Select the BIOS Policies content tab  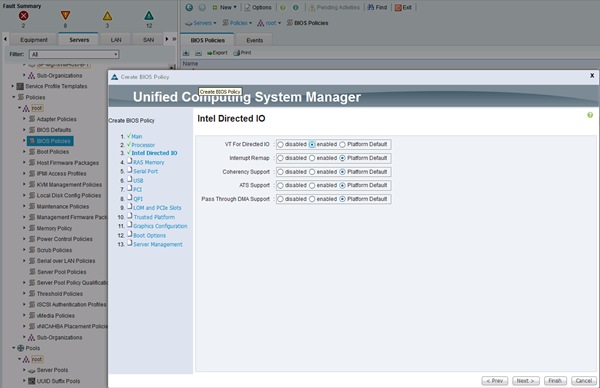tap(207, 40)
